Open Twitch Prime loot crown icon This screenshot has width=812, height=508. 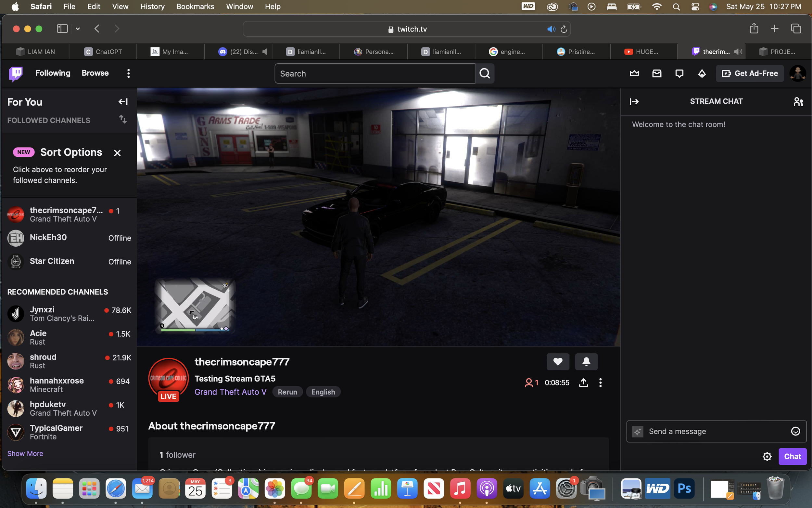634,73
